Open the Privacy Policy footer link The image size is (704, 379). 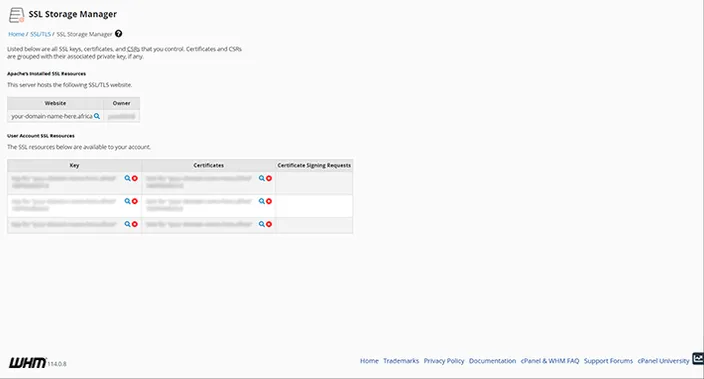pyautogui.click(x=444, y=361)
